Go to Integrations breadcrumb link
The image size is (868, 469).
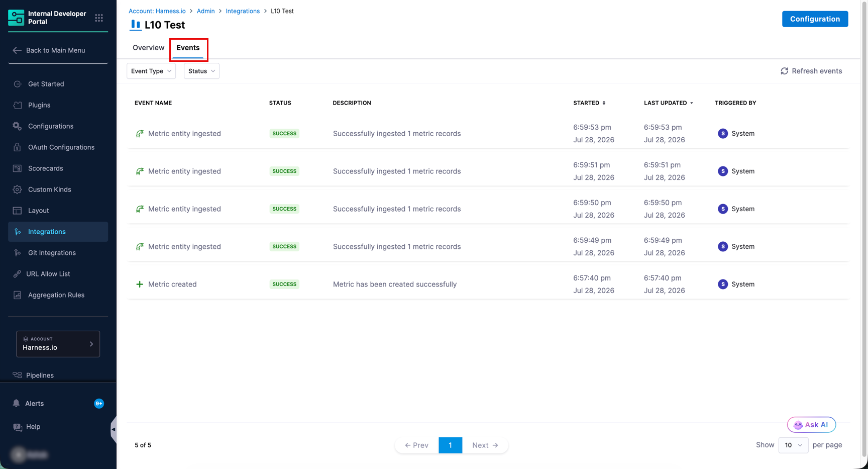pyautogui.click(x=243, y=11)
